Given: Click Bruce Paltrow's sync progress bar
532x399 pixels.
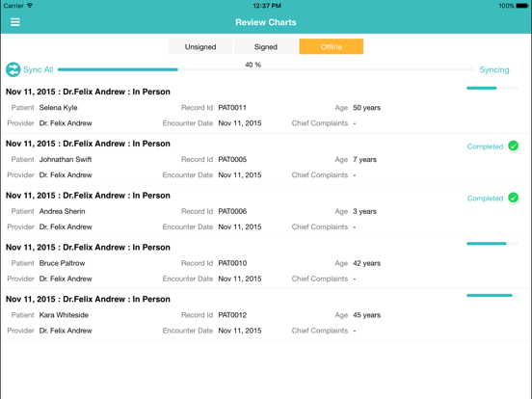Looking at the screenshot, I should click(x=492, y=243).
